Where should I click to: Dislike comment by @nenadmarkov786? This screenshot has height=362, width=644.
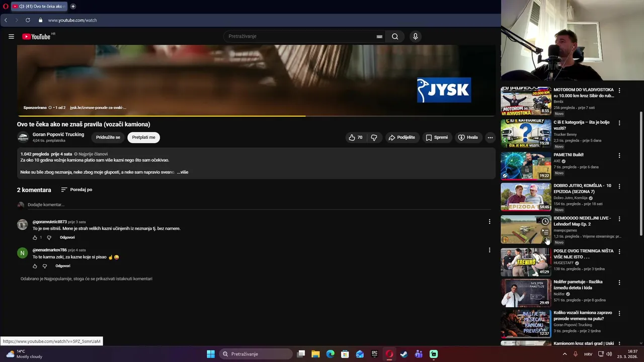(x=44, y=266)
